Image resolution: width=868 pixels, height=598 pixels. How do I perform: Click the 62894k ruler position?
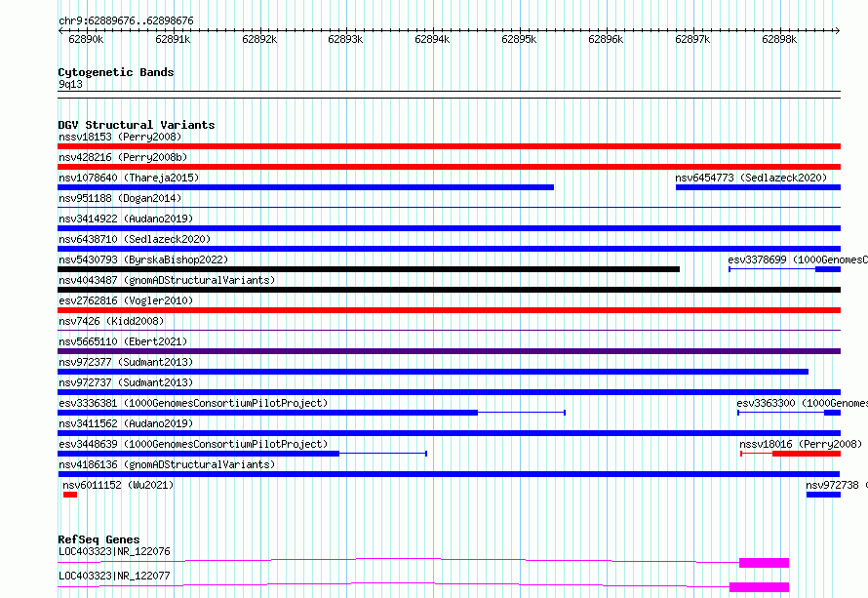point(432,39)
